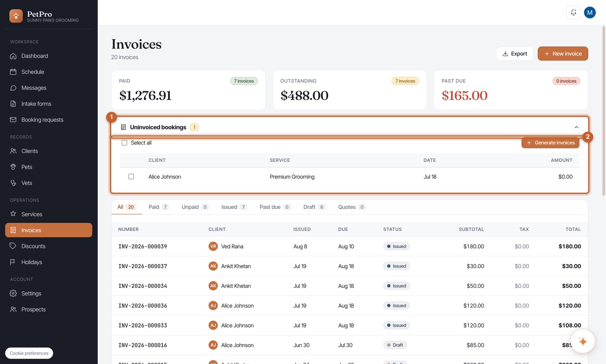606x364 pixels.
Task: Click the AK avatar on INV-2026-000037
Action: [213, 266]
